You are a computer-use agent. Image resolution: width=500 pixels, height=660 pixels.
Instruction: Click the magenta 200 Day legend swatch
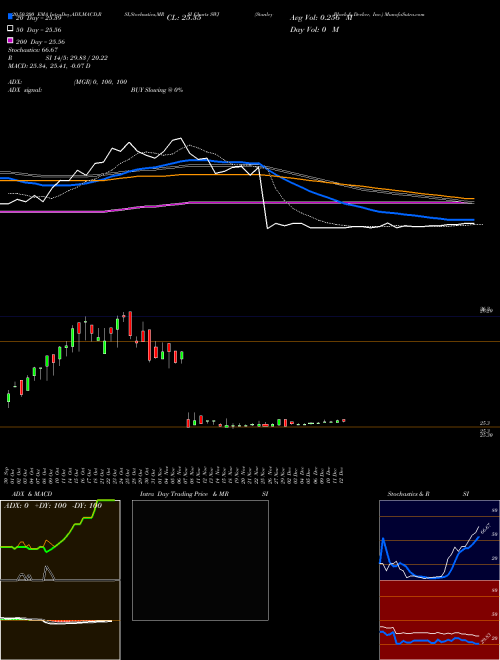pyautogui.click(x=11, y=40)
